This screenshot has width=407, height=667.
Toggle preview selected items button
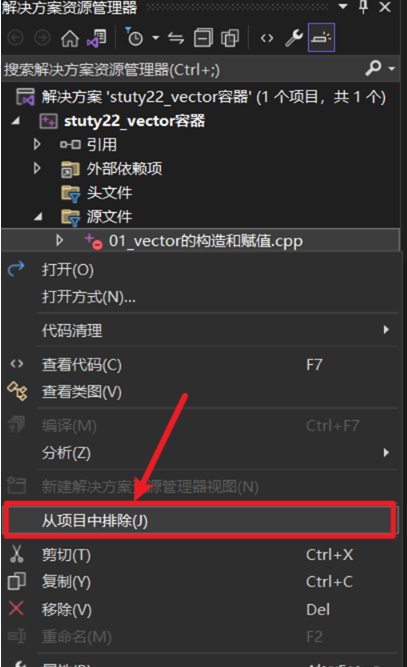coord(321,38)
